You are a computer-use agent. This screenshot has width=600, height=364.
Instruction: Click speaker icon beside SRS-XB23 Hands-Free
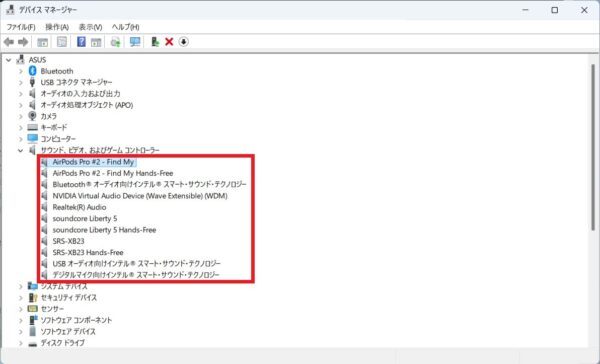pyautogui.click(x=45, y=252)
